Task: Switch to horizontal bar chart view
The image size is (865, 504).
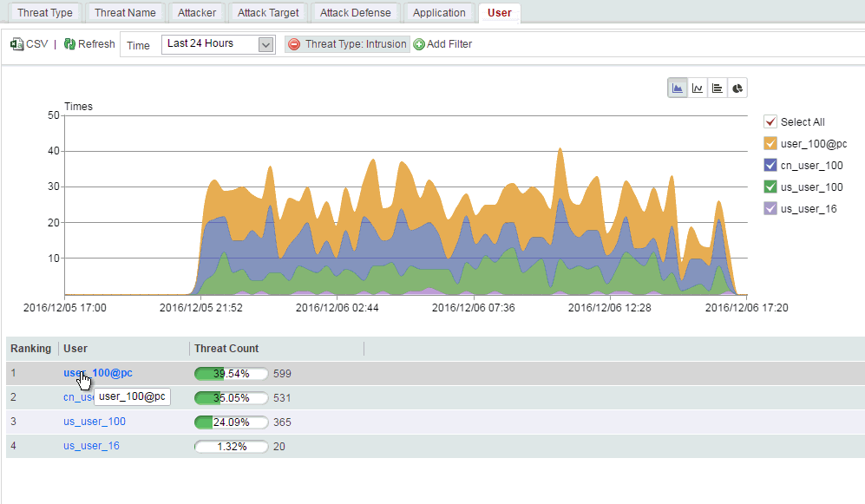Action: tap(718, 88)
